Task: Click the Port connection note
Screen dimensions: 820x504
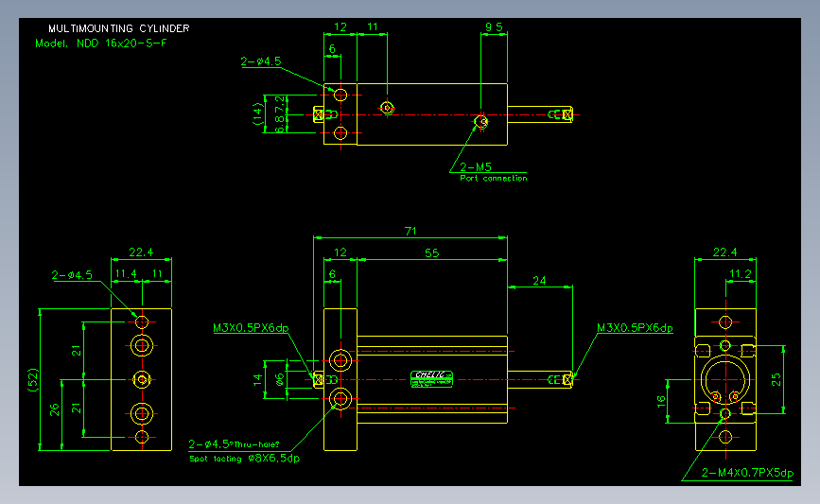Action: coord(493,179)
